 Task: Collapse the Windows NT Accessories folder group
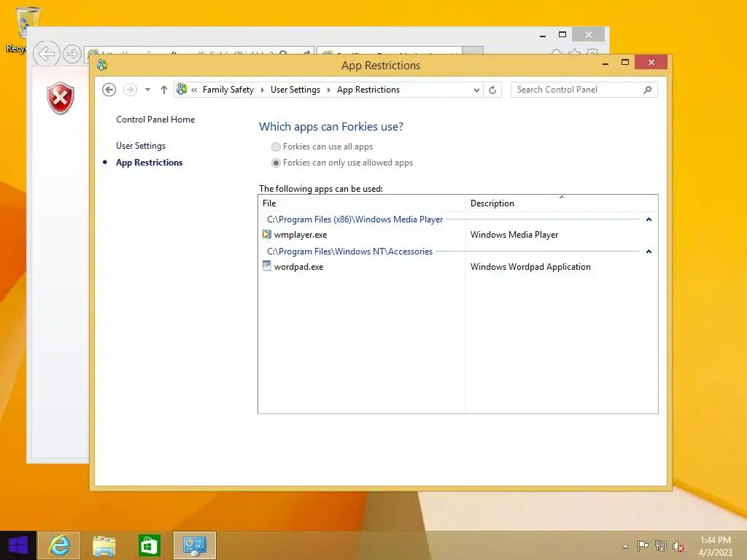(649, 252)
